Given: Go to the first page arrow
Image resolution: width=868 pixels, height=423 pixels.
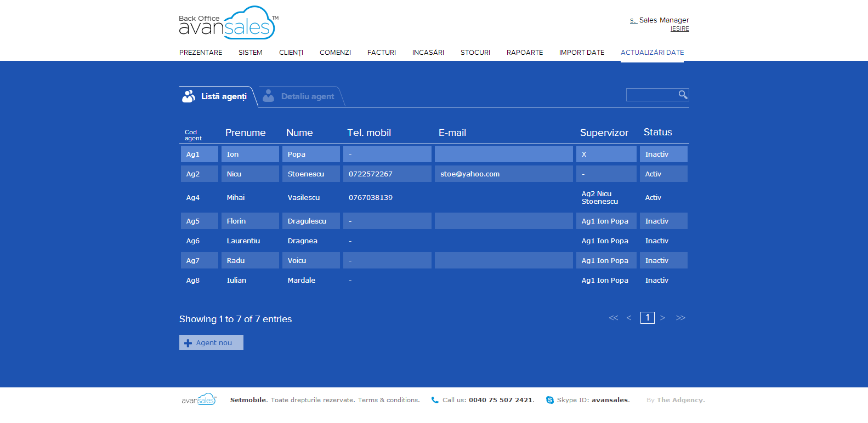Looking at the screenshot, I should point(614,318).
